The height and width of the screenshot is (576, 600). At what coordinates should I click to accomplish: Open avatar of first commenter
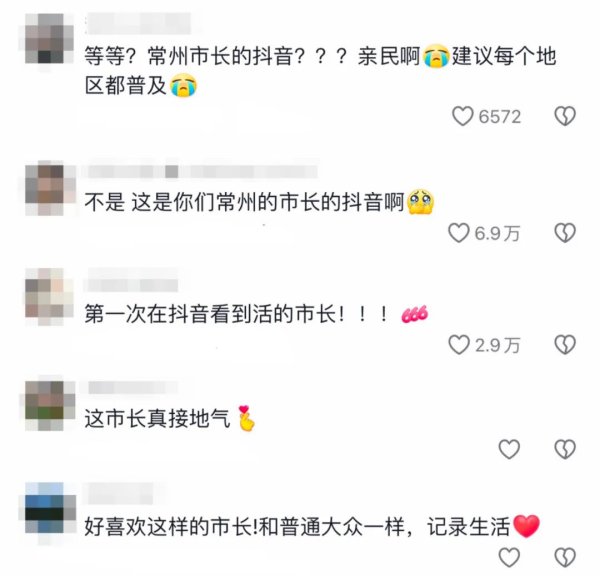coord(49,39)
